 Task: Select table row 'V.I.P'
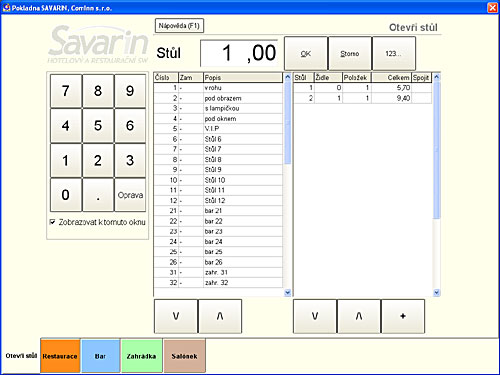point(218,129)
